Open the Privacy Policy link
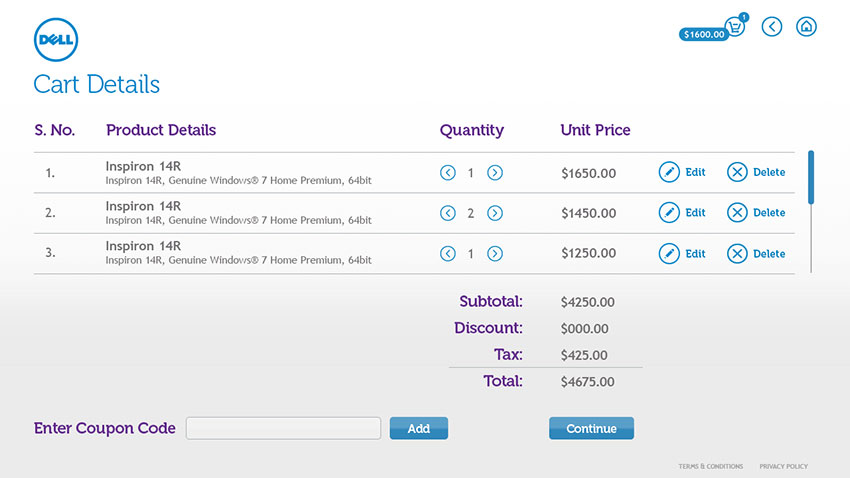The height and width of the screenshot is (478, 850). tap(783, 466)
